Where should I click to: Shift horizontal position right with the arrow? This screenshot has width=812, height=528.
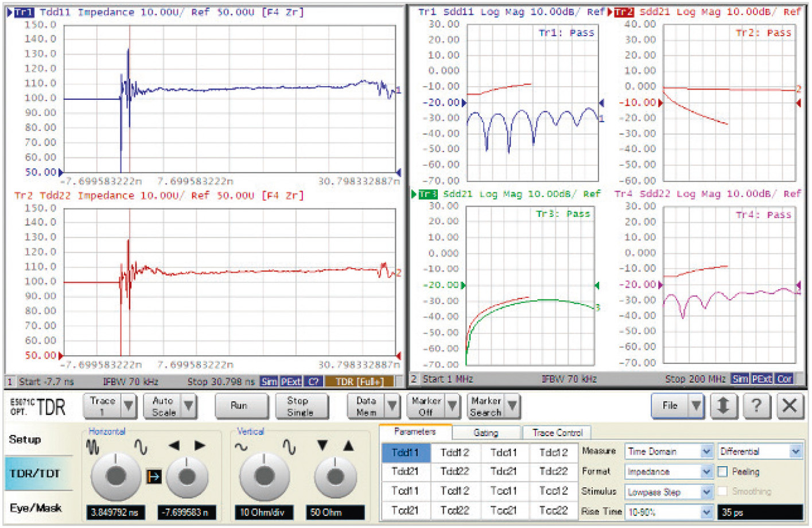[x=200, y=445]
